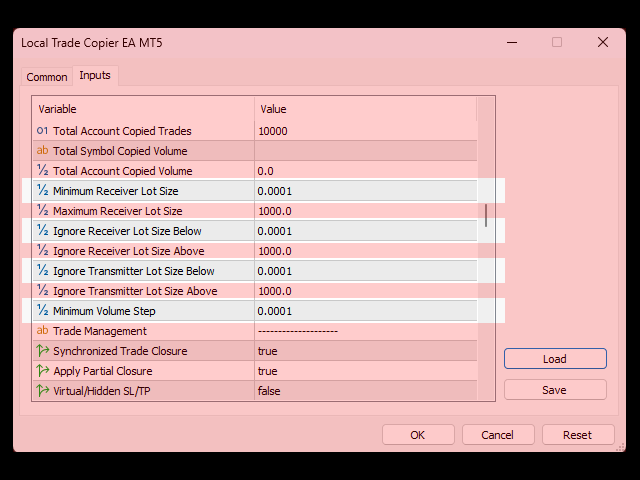This screenshot has width=640, height=480.
Task: Confirm settings with the OK button
Action: coord(418,435)
